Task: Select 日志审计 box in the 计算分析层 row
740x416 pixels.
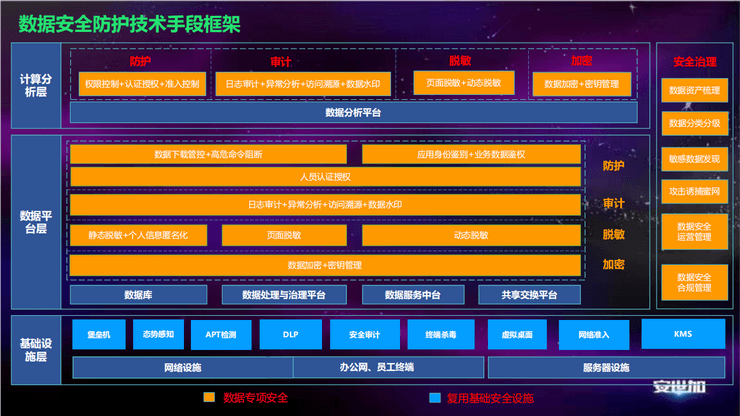Action: [303, 84]
